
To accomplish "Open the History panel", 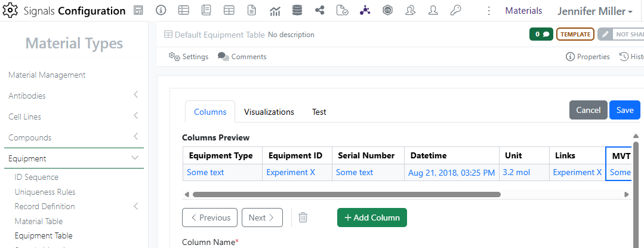I will pyautogui.click(x=631, y=57).
